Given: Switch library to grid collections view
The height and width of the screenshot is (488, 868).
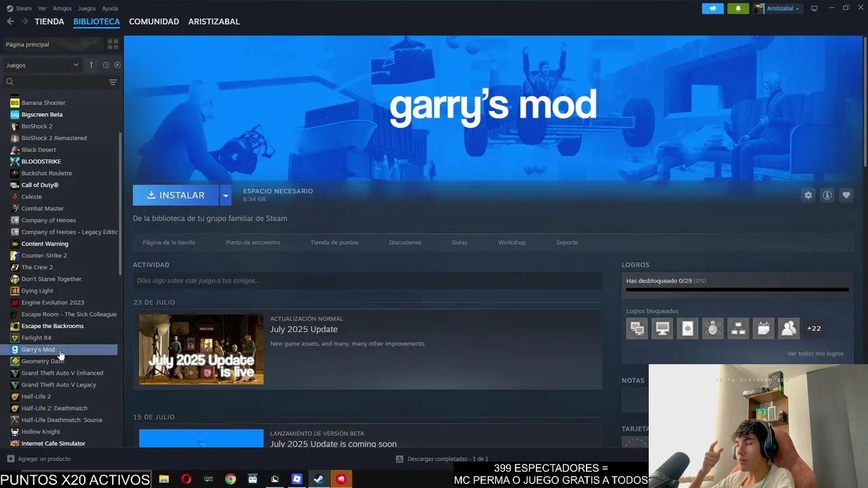Looking at the screenshot, I should click(113, 44).
